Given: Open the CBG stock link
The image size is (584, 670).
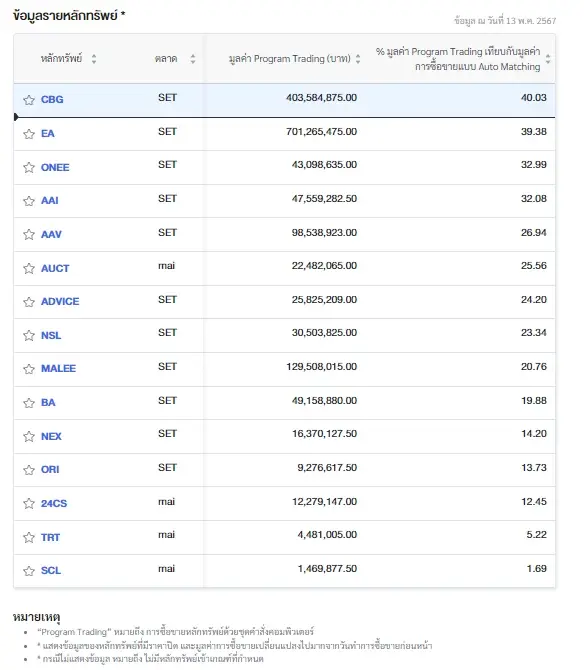Looking at the screenshot, I should 52,100.
